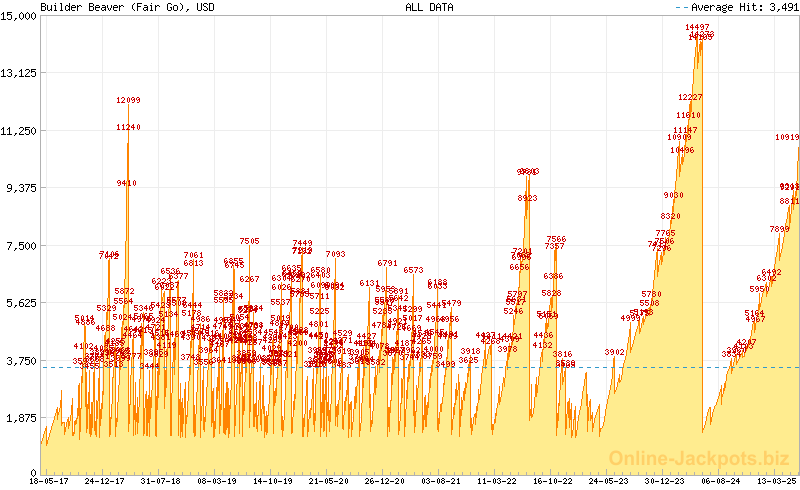Select the ALL DATA label at top
Screen dimensions: 800x490
[x=429, y=7]
